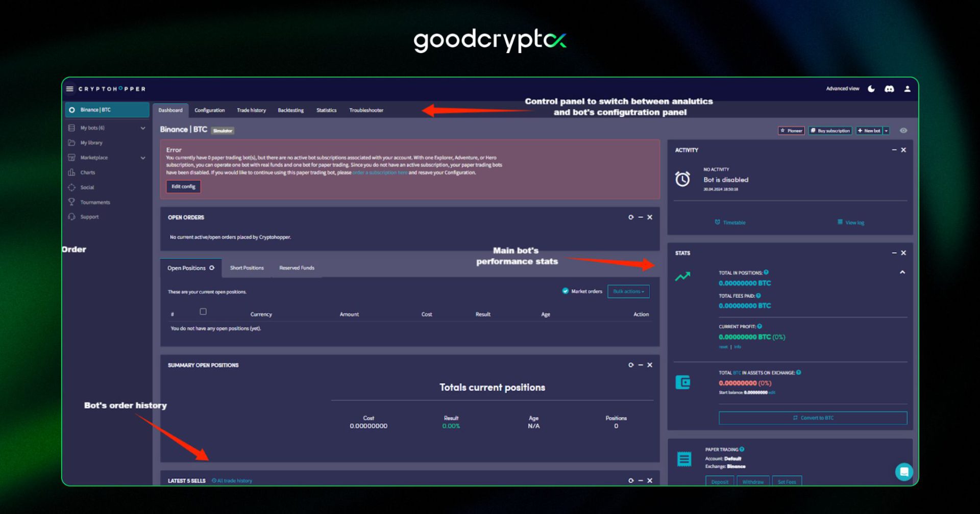
Task: Click help icon beside Total in positions
Action: tap(766, 272)
